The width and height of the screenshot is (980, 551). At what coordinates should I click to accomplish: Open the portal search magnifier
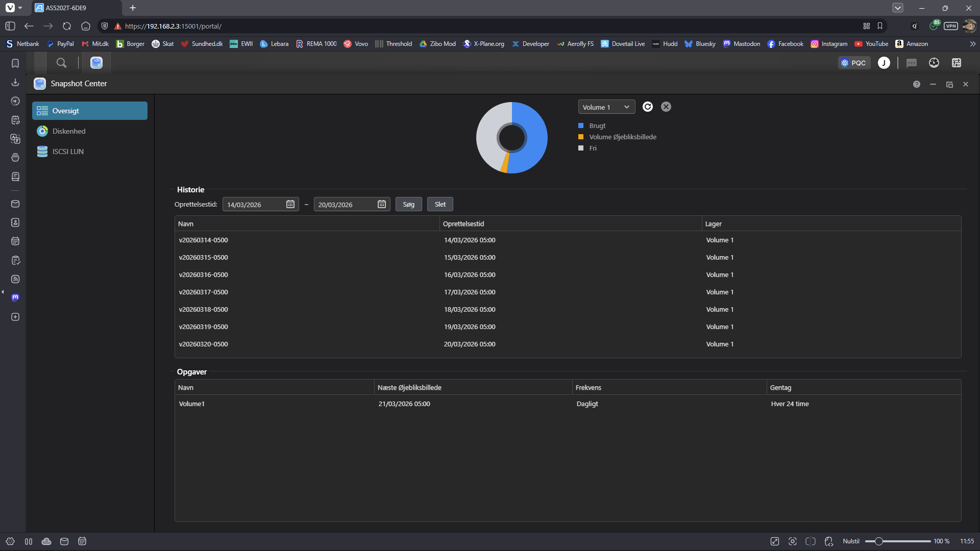(61, 63)
